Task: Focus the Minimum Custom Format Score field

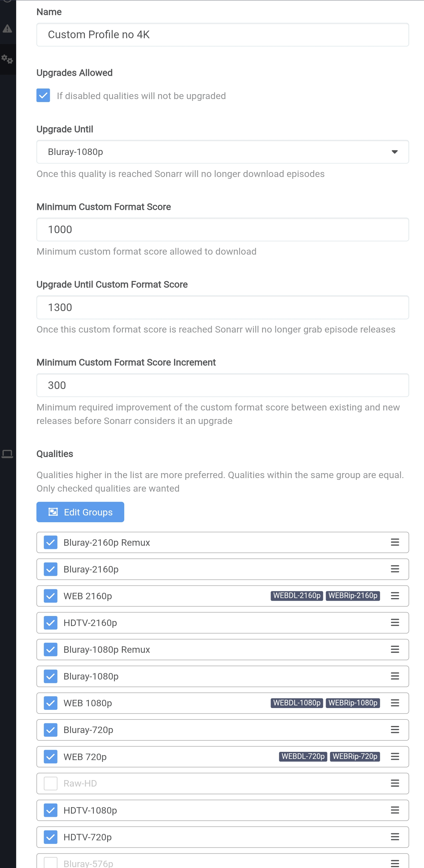Action: (223, 229)
